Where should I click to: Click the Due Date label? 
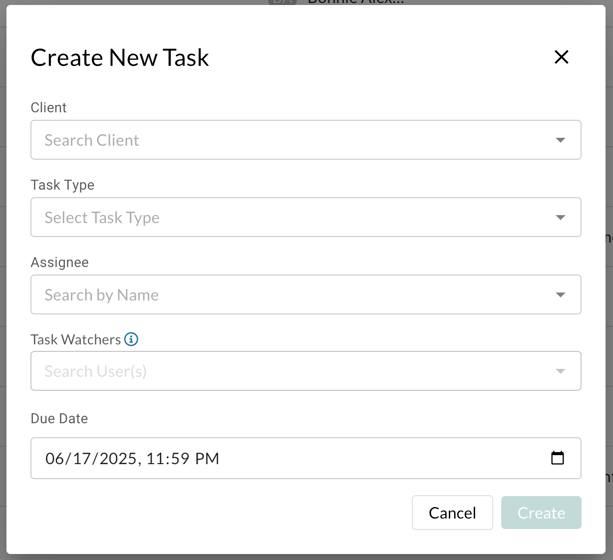point(59,418)
